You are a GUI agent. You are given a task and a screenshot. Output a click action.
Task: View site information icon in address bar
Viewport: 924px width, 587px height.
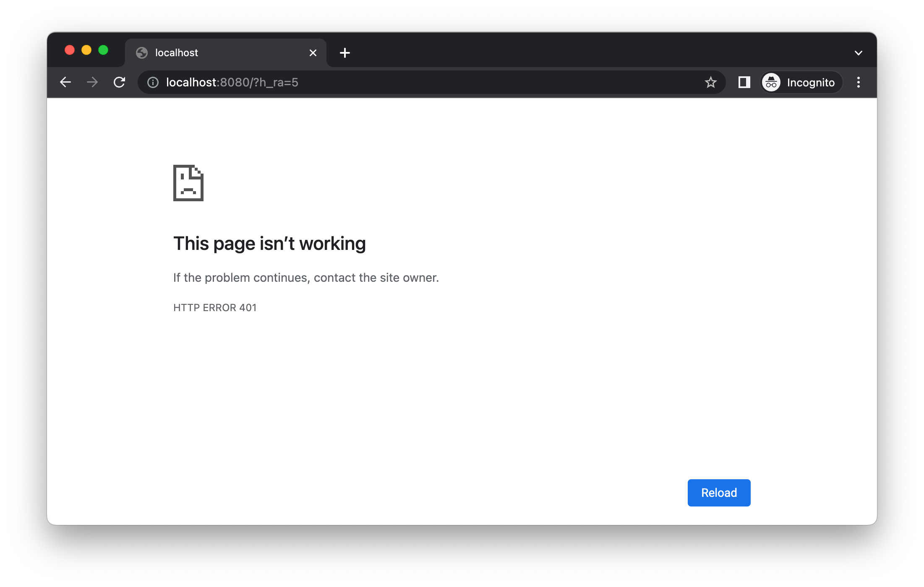[153, 83]
